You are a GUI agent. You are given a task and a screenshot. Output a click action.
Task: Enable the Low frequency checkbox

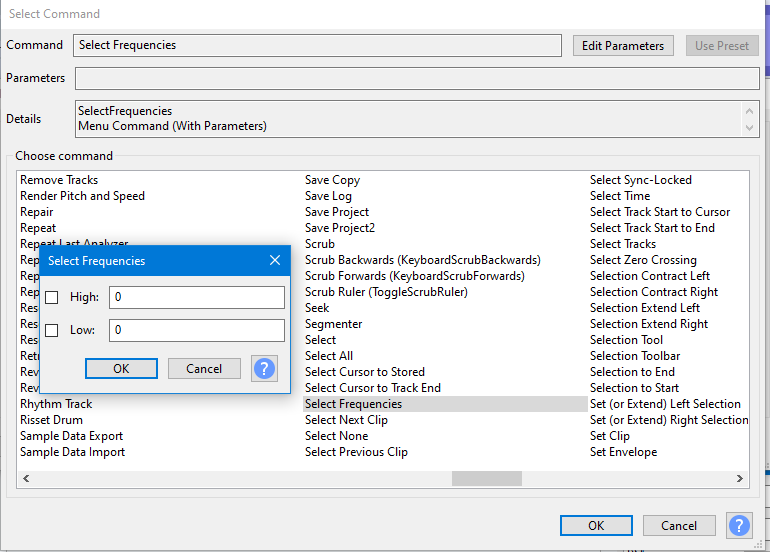coord(52,330)
